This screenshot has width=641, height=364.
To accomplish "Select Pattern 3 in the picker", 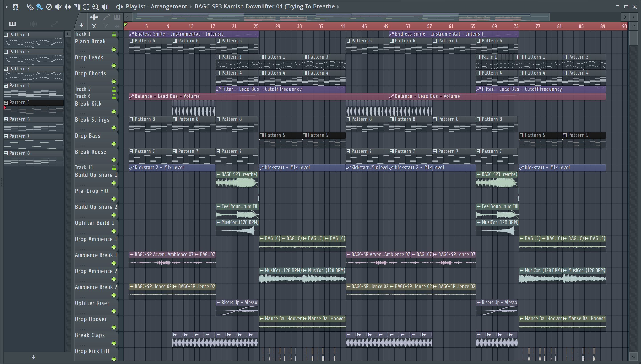I will 34,73.
